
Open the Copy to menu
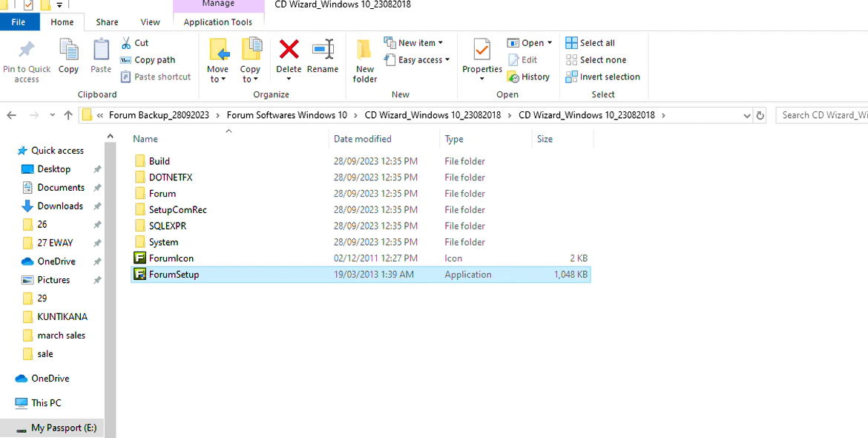[x=250, y=60]
